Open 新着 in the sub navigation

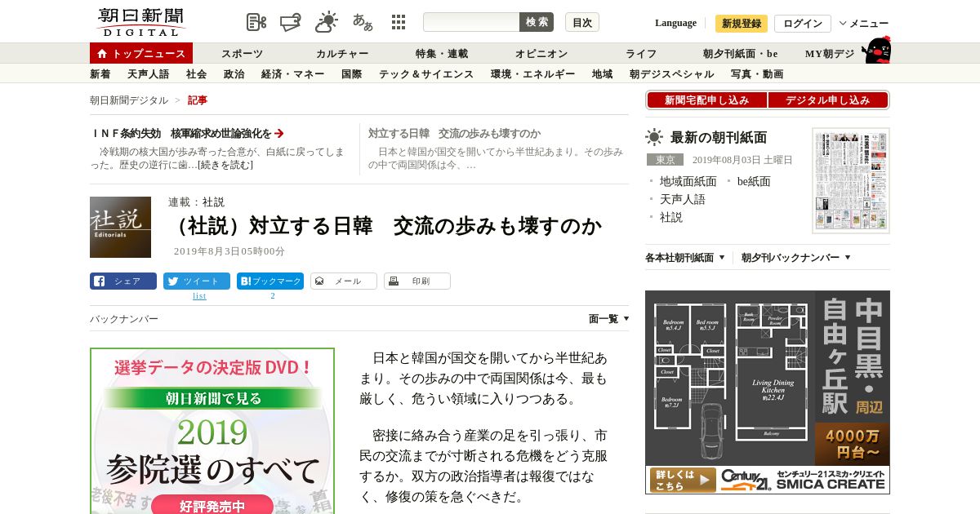100,74
